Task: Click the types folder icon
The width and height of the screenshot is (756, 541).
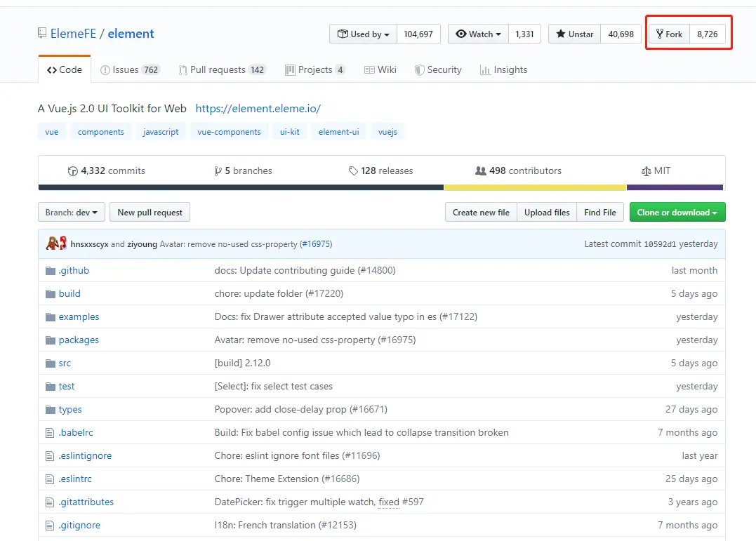Action: (50, 409)
